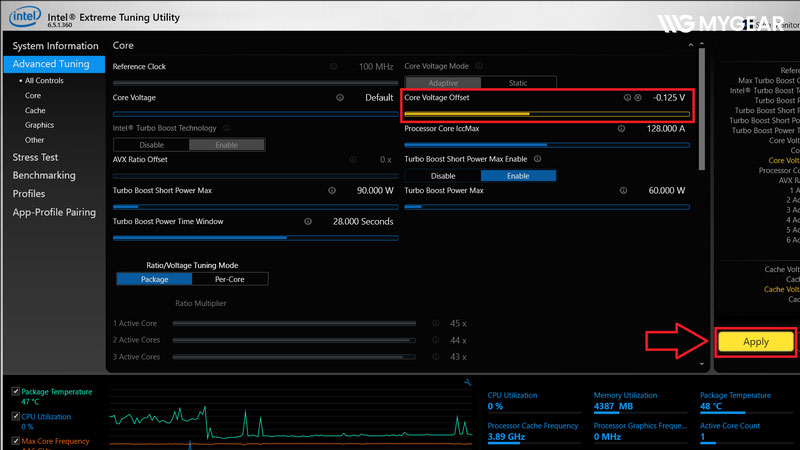The width and height of the screenshot is (800, 450).
Task: Adjust the Core Voltage Offset slider
Action: click(x=547, y=114)
